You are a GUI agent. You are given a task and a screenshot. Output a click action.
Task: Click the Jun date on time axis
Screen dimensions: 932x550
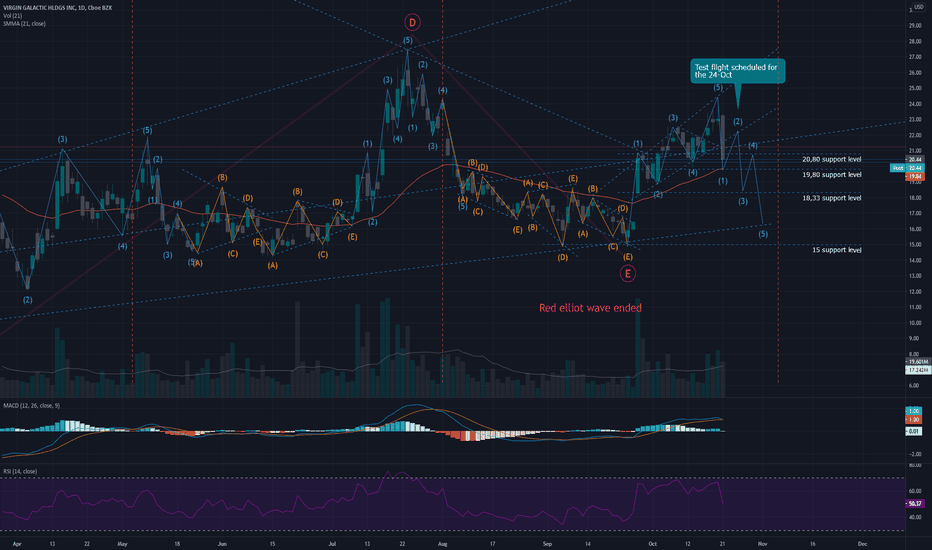[222, 544]
